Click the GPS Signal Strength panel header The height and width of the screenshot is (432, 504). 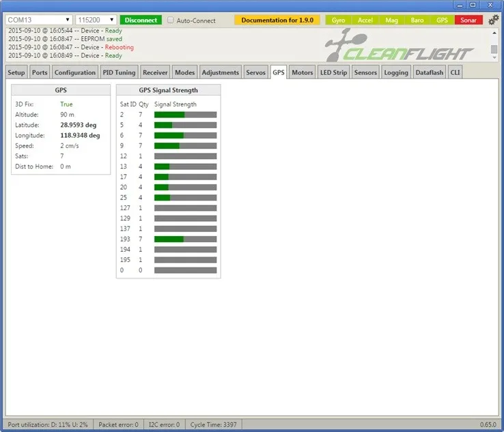169,90
